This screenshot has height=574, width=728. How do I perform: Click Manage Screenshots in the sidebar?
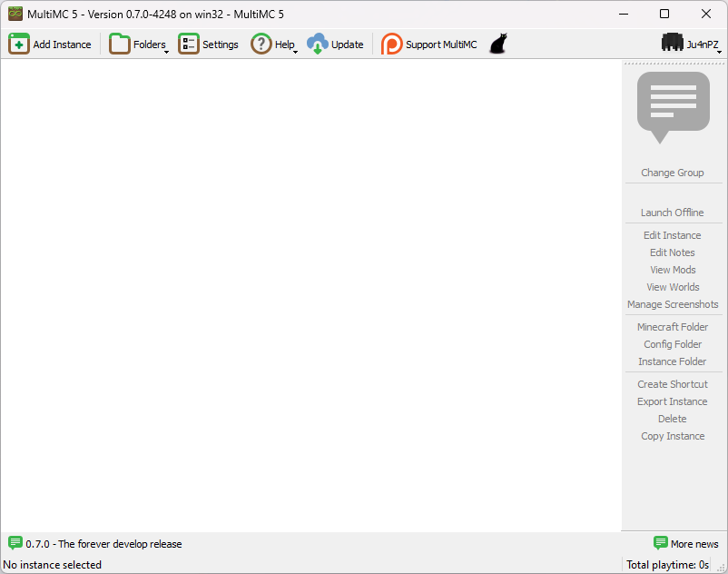click(672, 304)
